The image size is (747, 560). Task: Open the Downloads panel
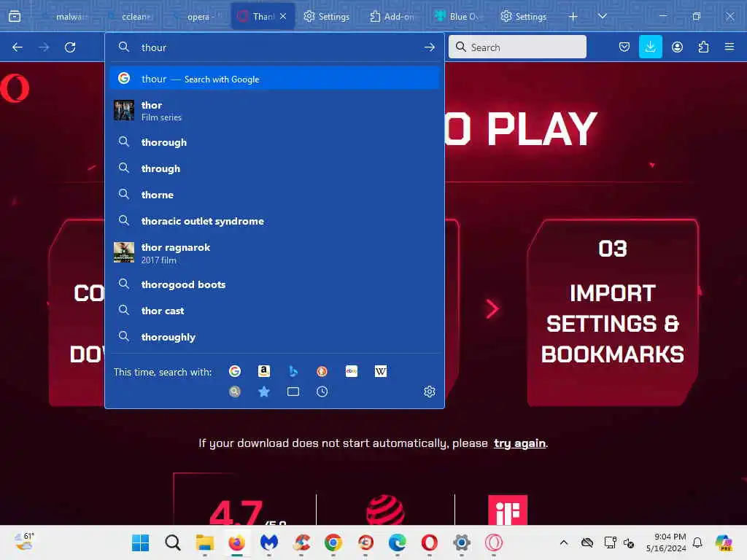pyautogui.click(x=650, y=47)
